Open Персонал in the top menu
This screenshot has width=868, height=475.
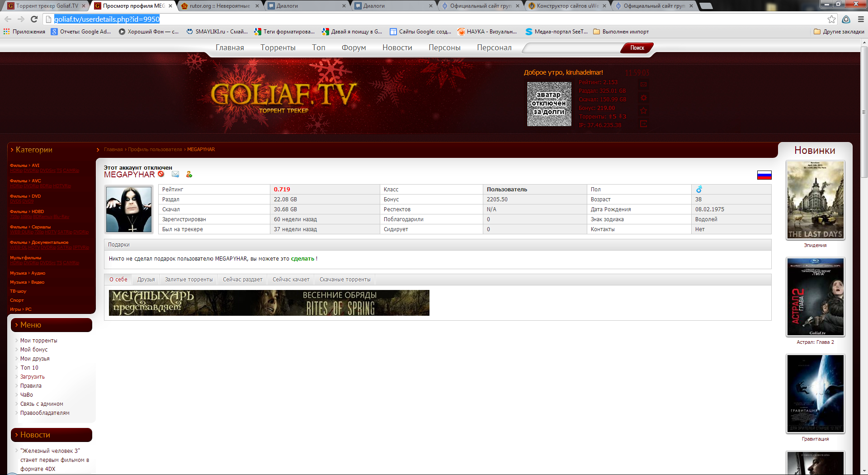point(494,47)
